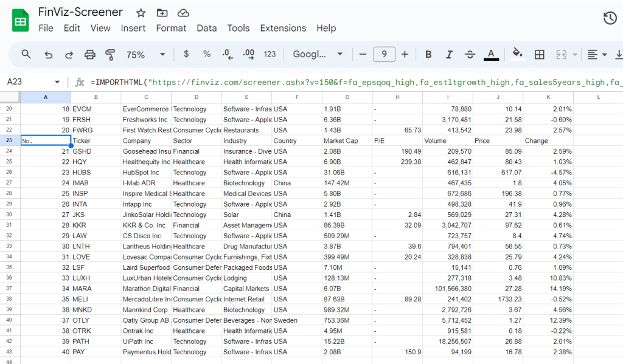
Task: Format selection as percent
Action: point(207,54)
